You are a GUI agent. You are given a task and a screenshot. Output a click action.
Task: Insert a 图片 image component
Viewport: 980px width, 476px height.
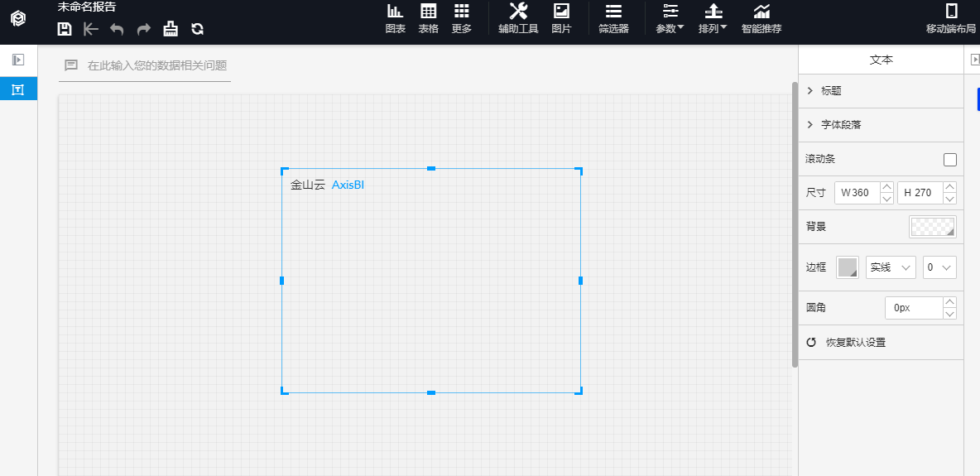[x=561, y=19]
